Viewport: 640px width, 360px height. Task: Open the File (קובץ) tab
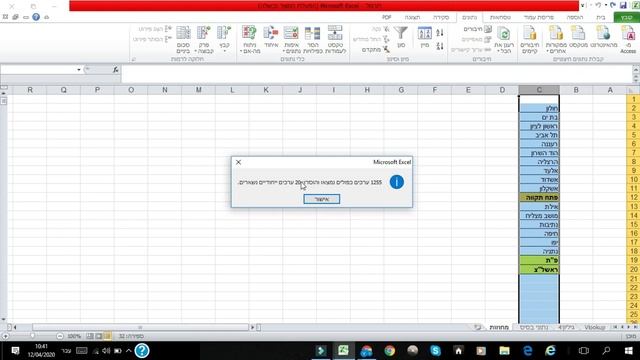coord(627,17)
